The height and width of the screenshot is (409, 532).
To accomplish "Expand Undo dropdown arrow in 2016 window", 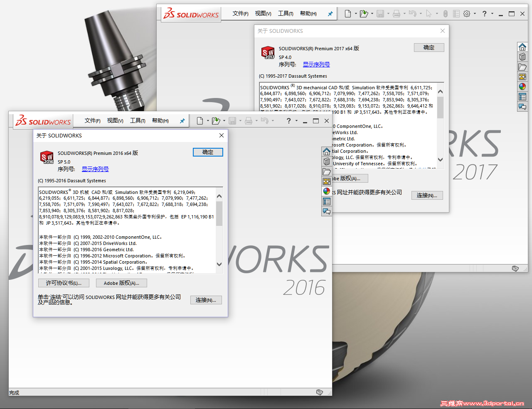I will coord(273,121).
